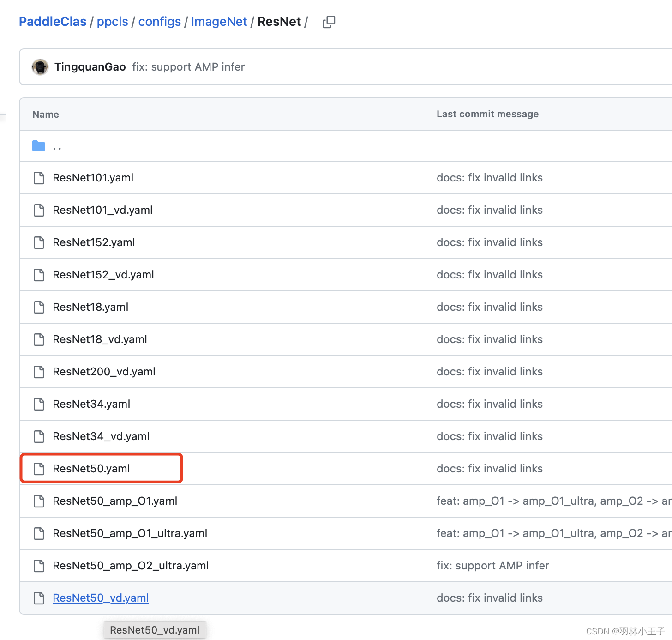Open 'fix: support AMP infer' for ResNet50_amp_O2_ultra.yaml

[x=493, y=566]
